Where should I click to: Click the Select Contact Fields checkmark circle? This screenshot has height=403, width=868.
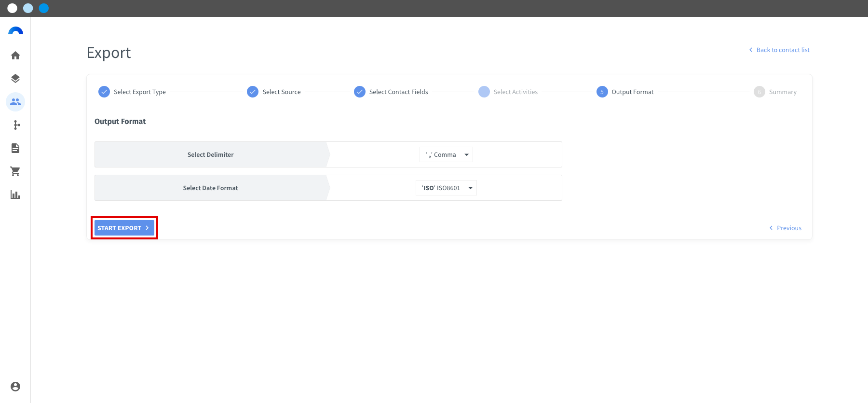(360, 92)
